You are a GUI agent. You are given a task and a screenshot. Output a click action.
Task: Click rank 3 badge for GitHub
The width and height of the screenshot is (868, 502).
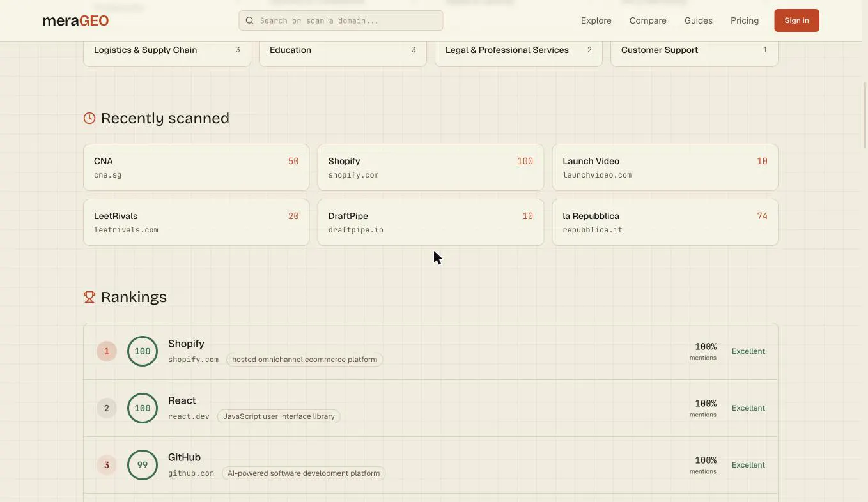(x=107, y=465)
